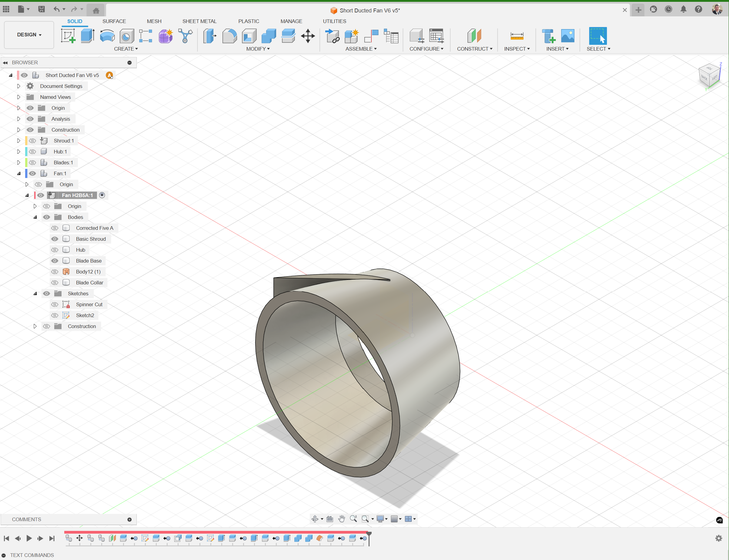Open the CREATE dropdown menu
The width and height of the screenshot is (729, 560).
pos(126,49)
